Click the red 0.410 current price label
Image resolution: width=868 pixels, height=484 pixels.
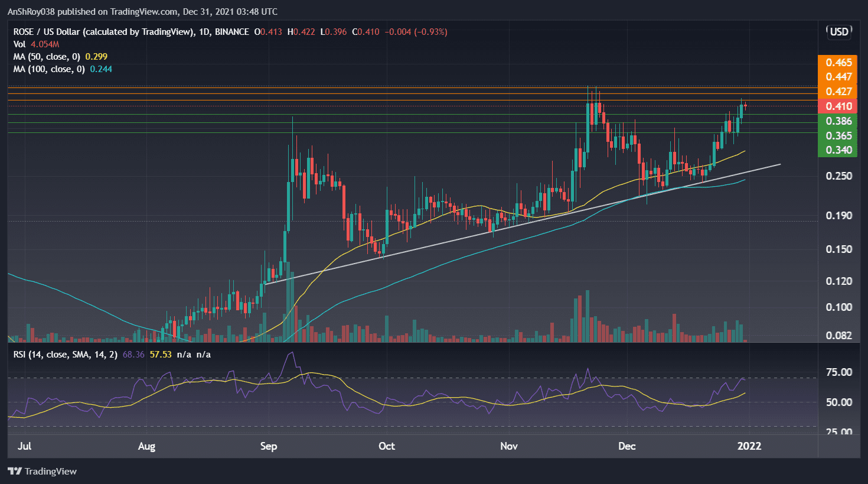[838, 106]
